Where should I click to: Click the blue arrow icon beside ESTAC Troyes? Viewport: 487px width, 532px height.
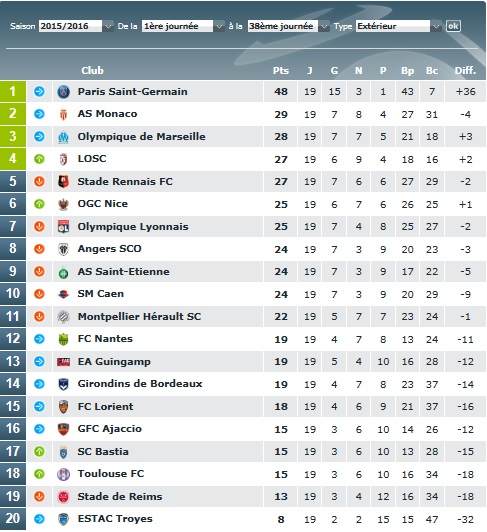(39, 519)
